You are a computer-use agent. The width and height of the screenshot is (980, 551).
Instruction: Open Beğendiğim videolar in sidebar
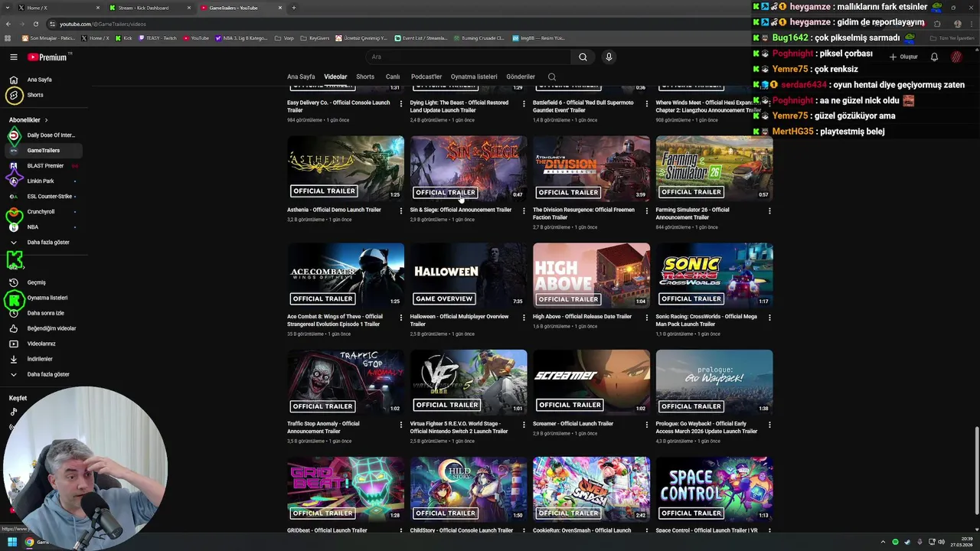43,328
